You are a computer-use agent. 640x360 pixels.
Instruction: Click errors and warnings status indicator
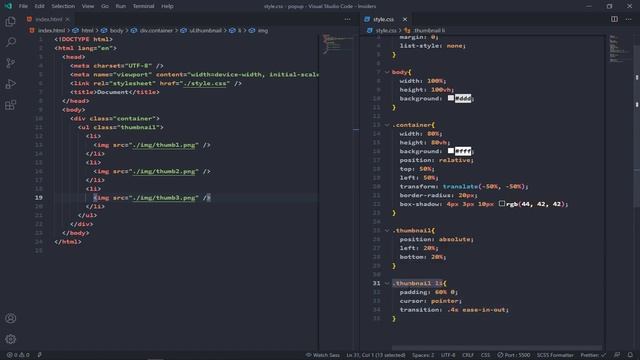pos(18,355)
